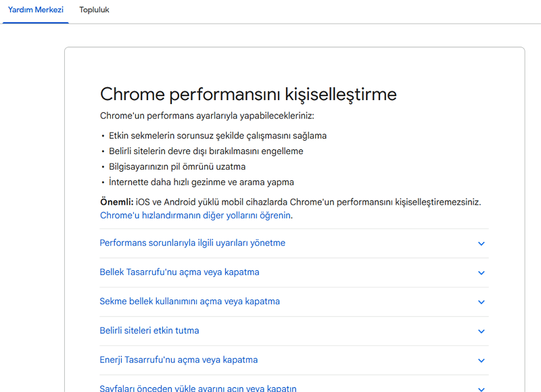Click the chevron beside "Enerji Tasarrufu'nu açma veya kapatma"
Image resolution: width=541 pixels, height=392 pixels.
481,360
